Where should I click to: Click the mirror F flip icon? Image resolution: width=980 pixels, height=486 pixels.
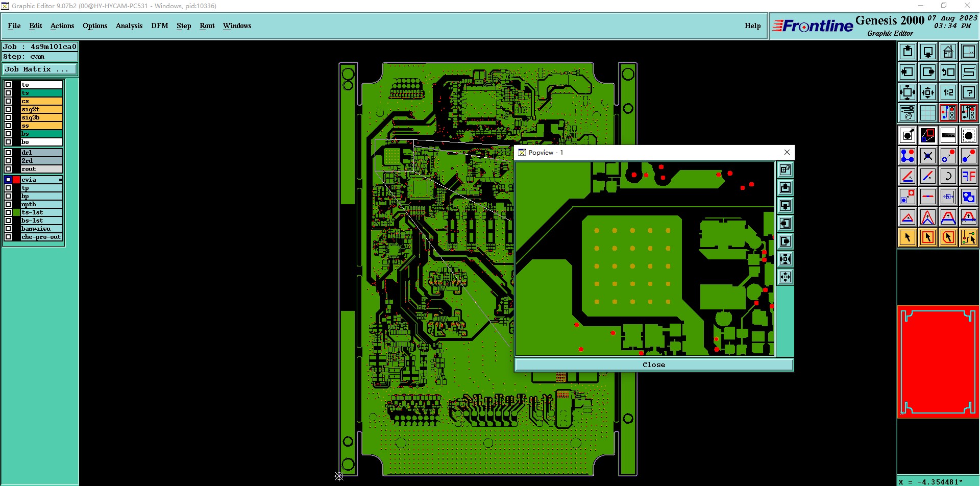point(968,176)
